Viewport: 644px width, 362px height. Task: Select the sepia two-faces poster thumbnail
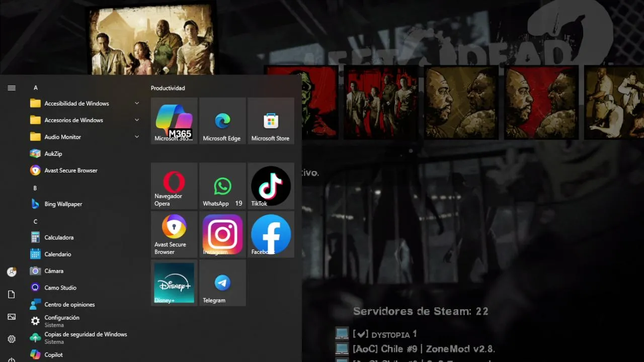click(x=461, y=102)
